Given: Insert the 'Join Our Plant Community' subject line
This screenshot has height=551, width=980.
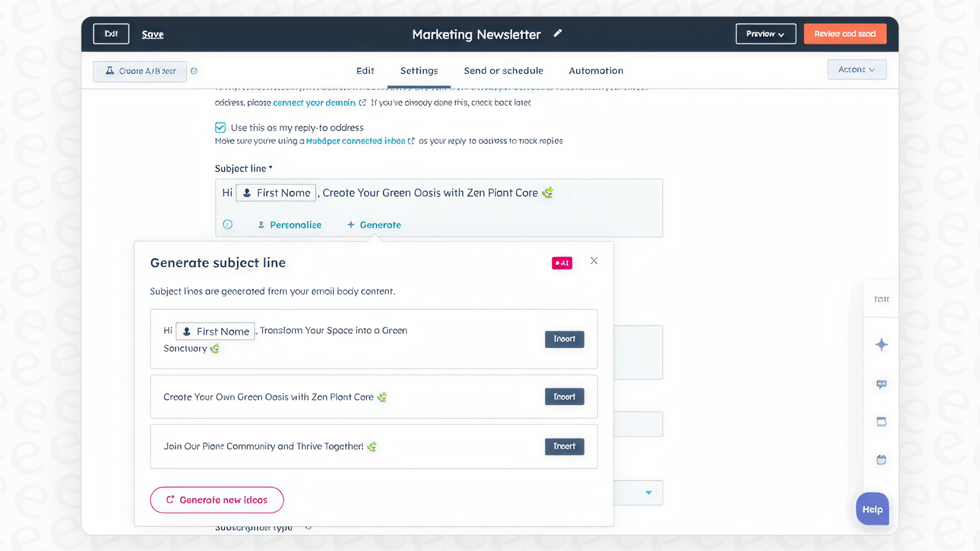Looking at the screenshot, I should coord(563,446).
